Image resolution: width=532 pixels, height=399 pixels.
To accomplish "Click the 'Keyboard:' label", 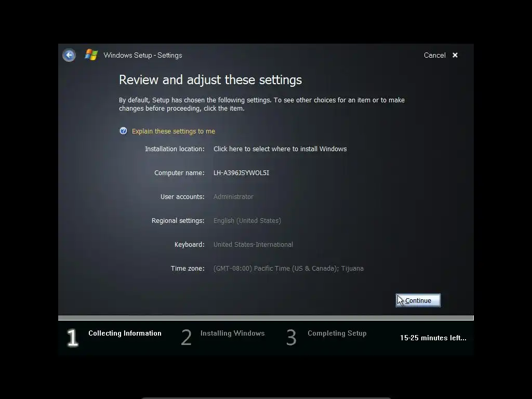I will [189, 245].
